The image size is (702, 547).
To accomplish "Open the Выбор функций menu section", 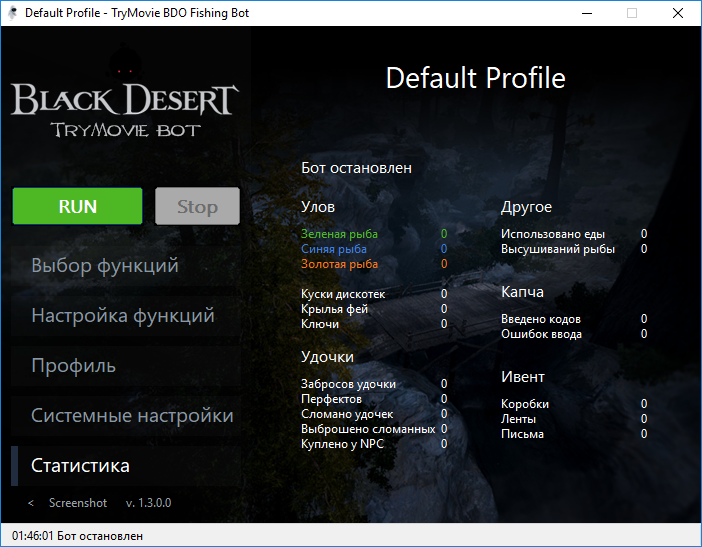I will coord(126,265).
